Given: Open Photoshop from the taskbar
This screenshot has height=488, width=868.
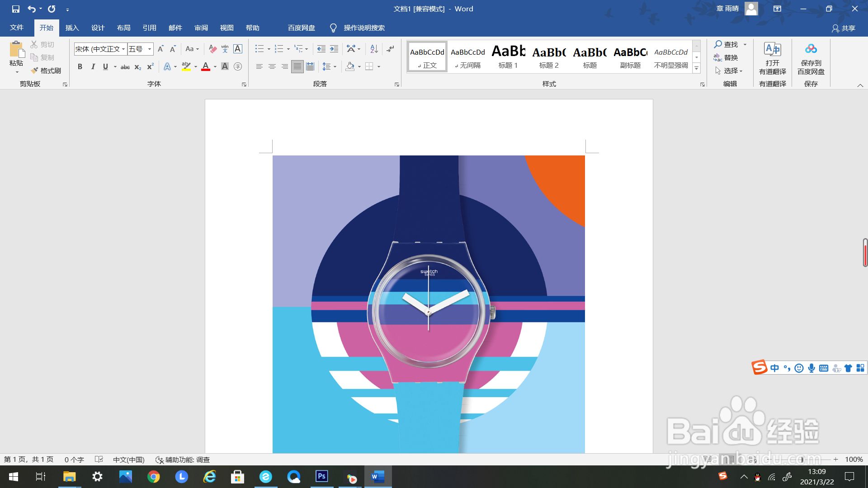Looking at the screenshot, I should click(x=321, y=476).
